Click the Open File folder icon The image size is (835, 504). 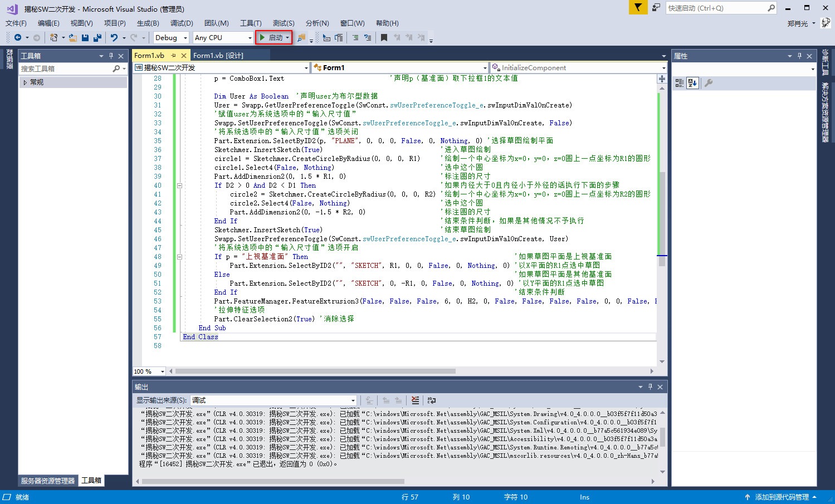72,38
